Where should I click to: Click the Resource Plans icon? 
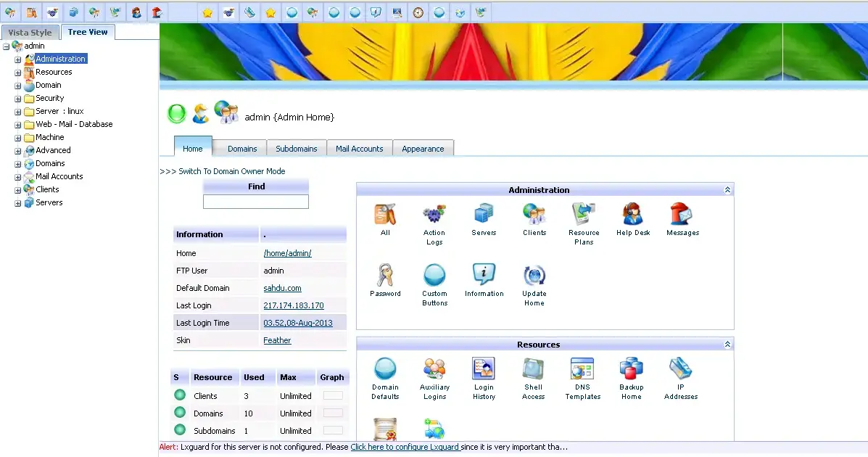click(584, 215)
